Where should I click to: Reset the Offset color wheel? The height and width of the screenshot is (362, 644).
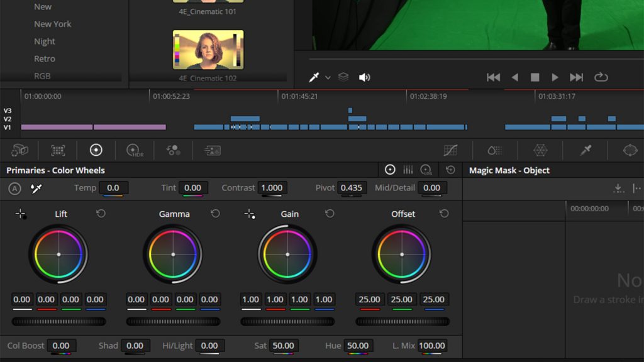click(x=443, y=214)
